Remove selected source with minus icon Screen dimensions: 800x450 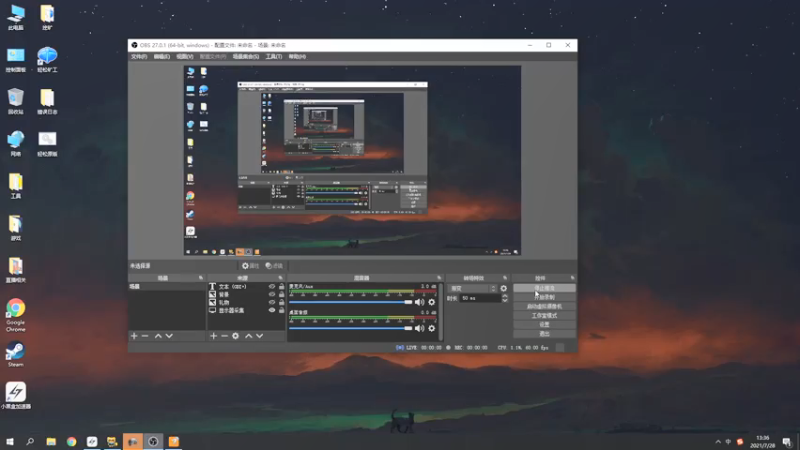(x=224, y=336)
